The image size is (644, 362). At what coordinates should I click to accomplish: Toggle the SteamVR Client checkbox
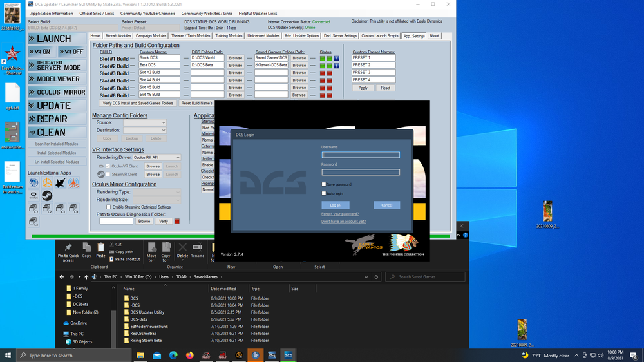(x=108, y=174)
